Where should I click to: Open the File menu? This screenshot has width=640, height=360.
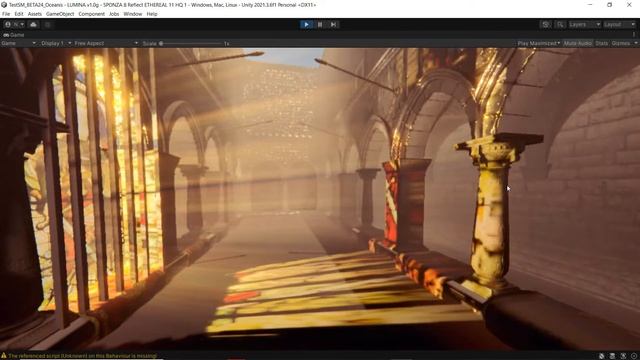coord(6,14)
